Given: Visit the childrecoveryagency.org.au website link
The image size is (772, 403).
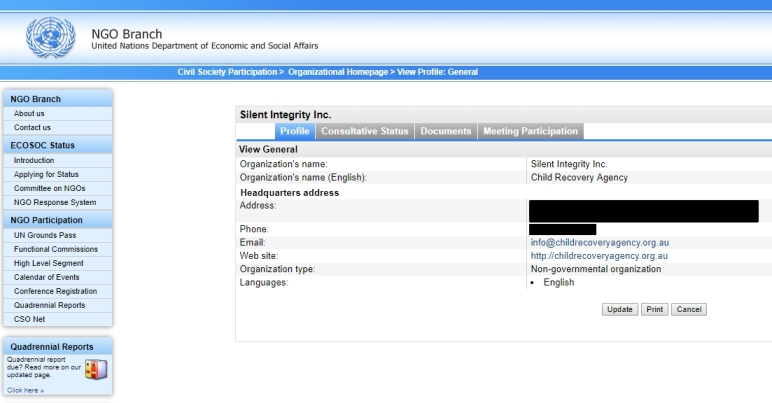Looking at the screenshot, I should [599, 256].
